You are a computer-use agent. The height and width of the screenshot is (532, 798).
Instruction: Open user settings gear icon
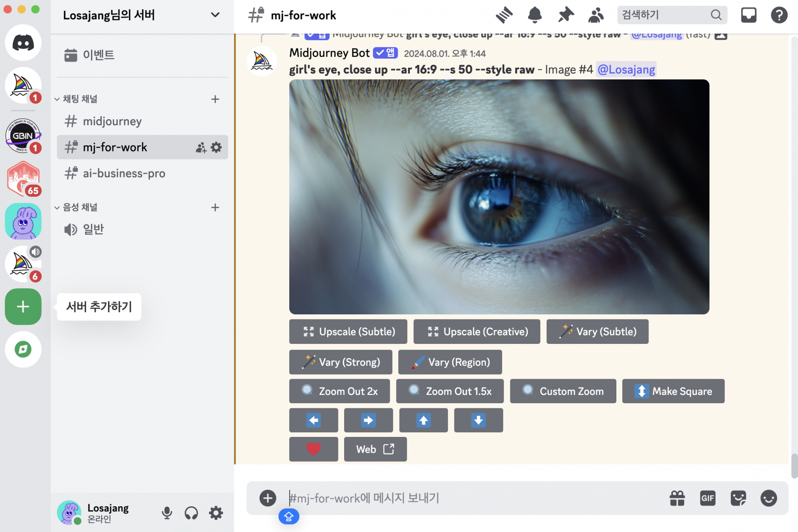pyautogui.click(x=216, y=513)
